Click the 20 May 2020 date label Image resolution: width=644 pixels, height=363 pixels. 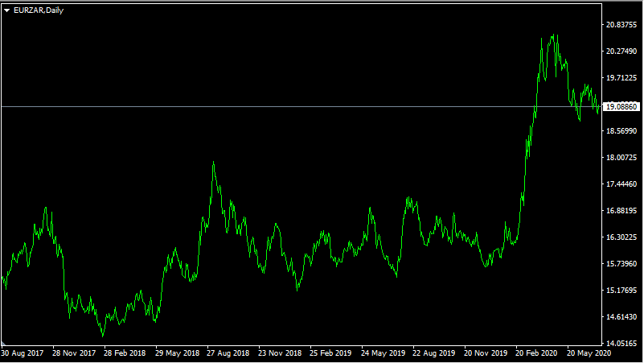click(x=589, y=353)
